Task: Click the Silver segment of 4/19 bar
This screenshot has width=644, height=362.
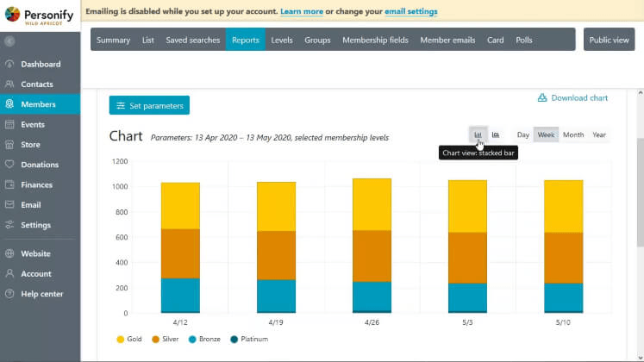Action: (277, 255)
